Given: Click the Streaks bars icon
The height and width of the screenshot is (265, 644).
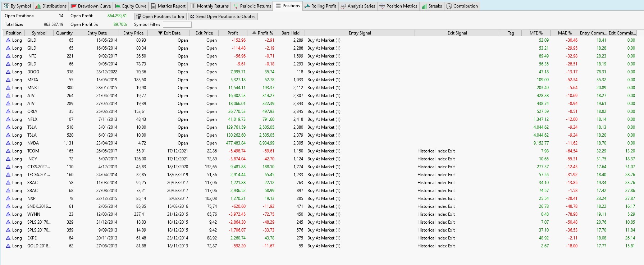Looking at the screenshot, I should coord(424,6).
